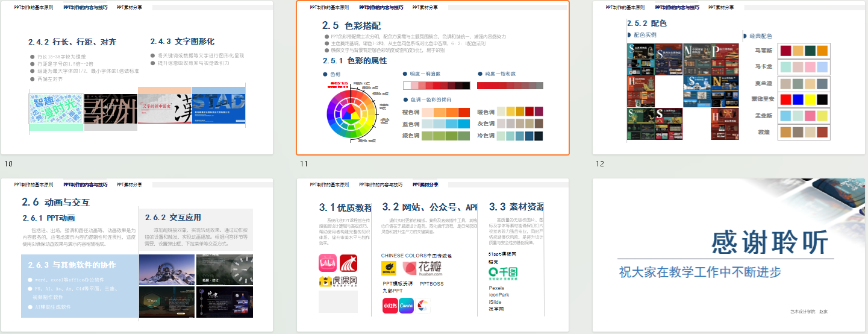This screenshot has height=334, width=868.
Task: Click the hue color wheel graphic
Action: [x=351, y=111]
